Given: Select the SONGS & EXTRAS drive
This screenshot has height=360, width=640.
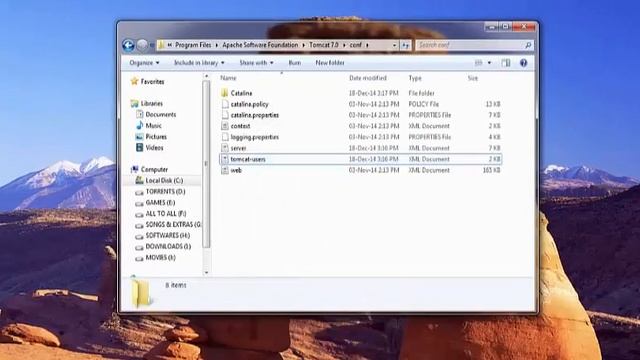Looking at the screenshot, I should pos(173,224).
